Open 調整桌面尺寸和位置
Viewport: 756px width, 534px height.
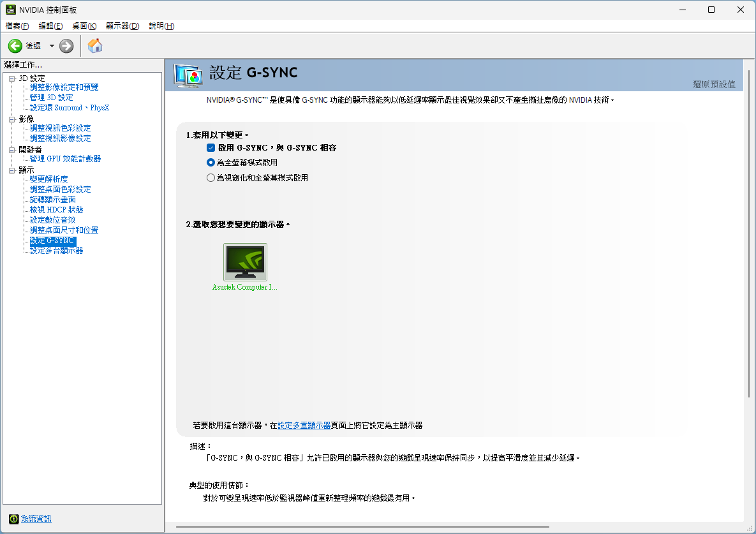64,230
